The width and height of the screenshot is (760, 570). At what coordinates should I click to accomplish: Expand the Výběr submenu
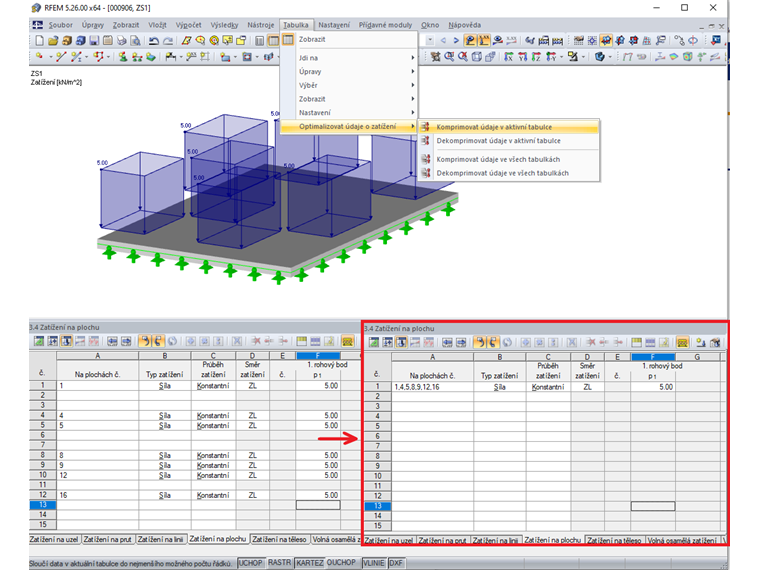[x=348, y=85]
